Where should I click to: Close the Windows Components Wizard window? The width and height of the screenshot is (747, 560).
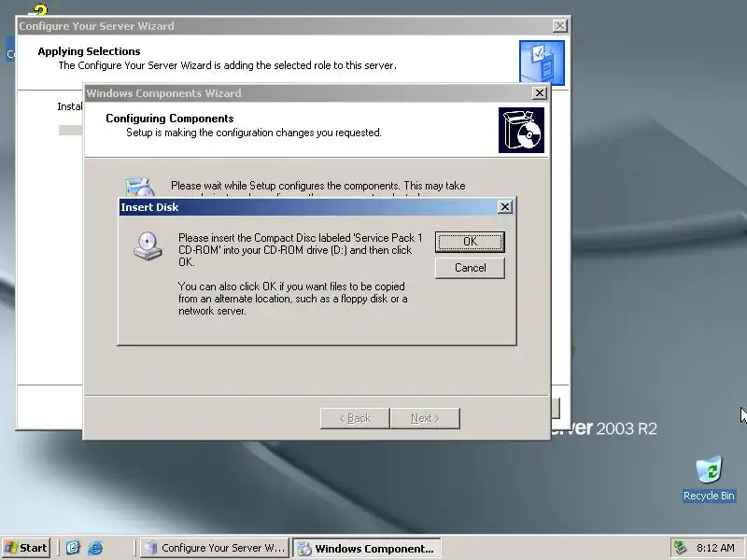539,93
